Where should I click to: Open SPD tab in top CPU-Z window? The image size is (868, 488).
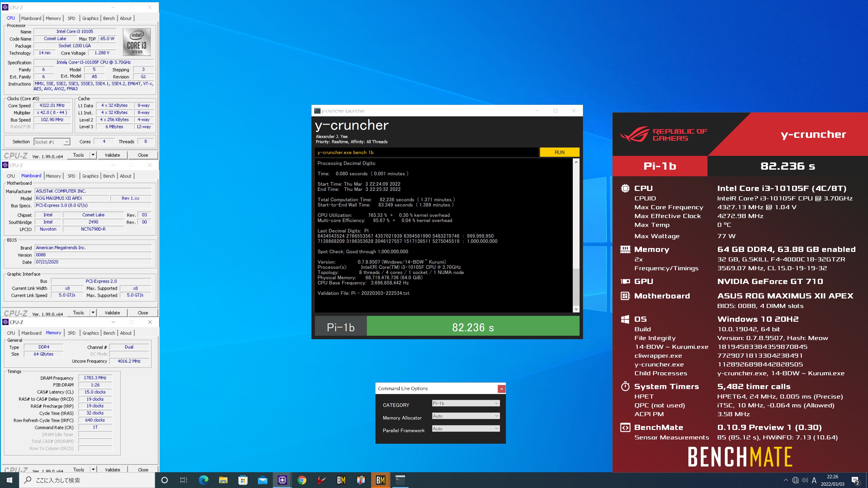[x=71, y=18]
